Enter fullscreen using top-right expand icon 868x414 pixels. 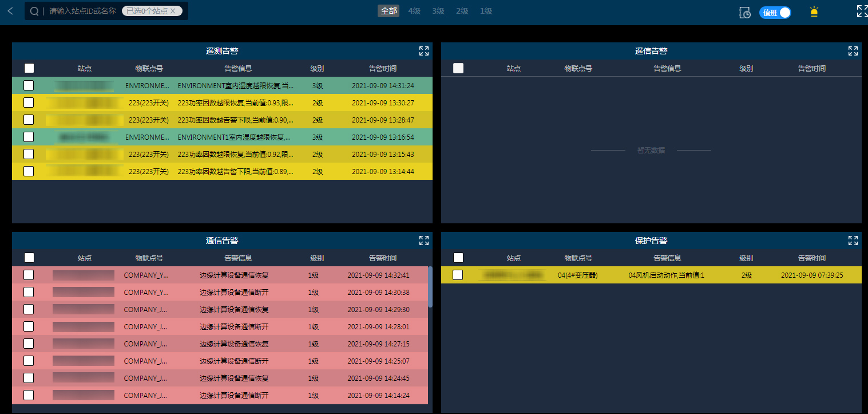[x=862, y=11]
